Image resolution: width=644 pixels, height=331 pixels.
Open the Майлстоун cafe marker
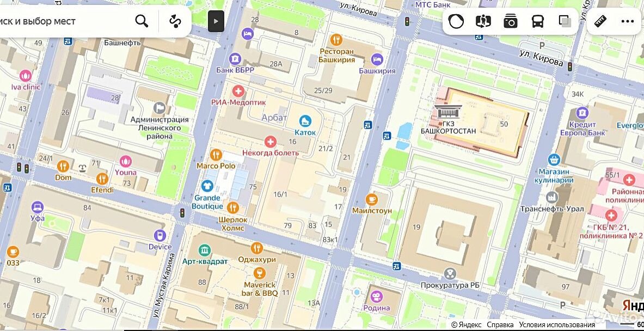point(372,200)
